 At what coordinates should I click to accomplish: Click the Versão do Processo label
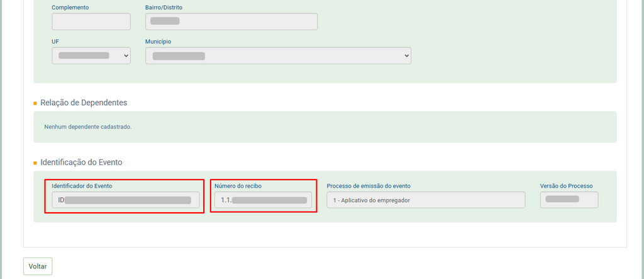coord(566,186)
